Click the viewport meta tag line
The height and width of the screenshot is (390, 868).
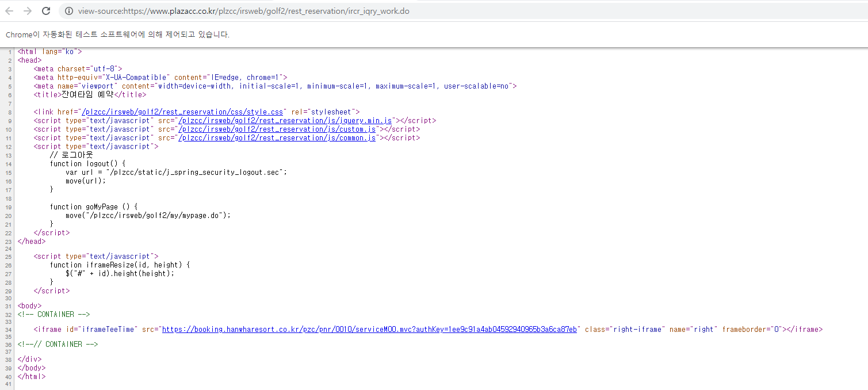(275, 86)
